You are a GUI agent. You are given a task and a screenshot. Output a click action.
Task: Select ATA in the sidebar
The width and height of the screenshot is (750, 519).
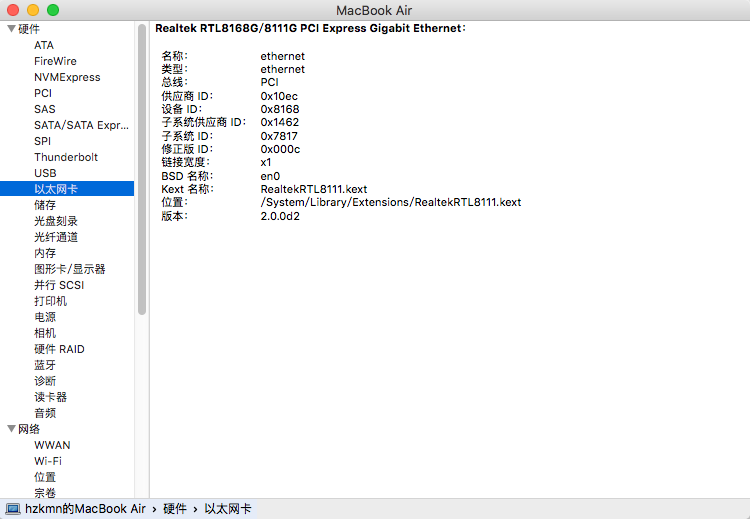pos(44,45)
